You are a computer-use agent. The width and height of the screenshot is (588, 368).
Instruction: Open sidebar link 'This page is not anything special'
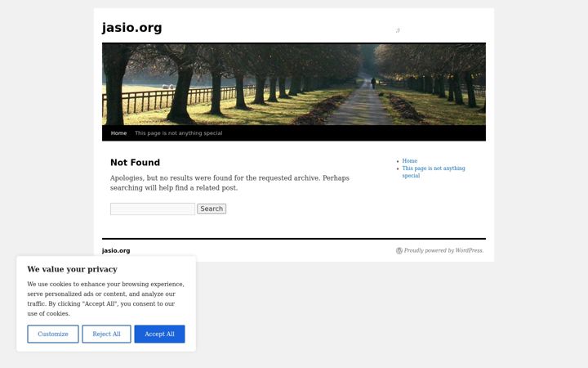click(434, 172)
